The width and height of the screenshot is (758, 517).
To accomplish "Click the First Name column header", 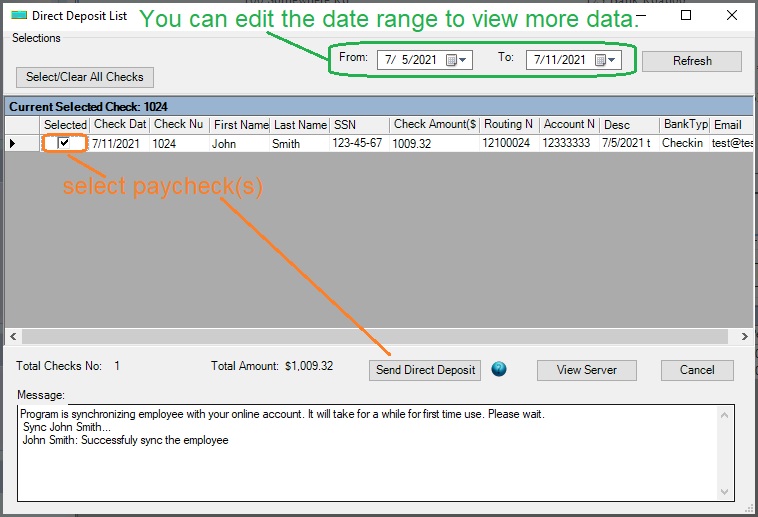I will click(x=240, y=125).
